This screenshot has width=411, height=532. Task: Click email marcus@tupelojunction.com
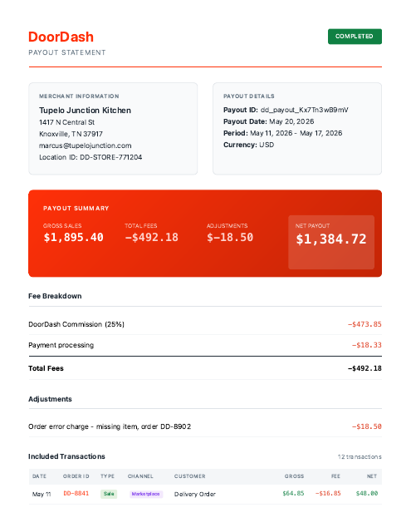[85, 145]
